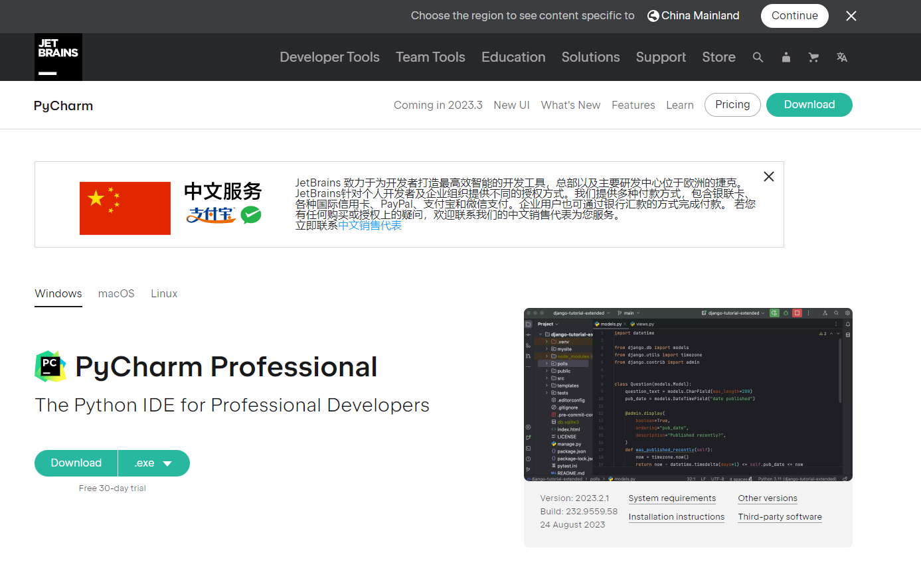The image size is (921, 588).
Task: Click the PyCharm IDE screenshot preview
Action: (x=688, y=395)
